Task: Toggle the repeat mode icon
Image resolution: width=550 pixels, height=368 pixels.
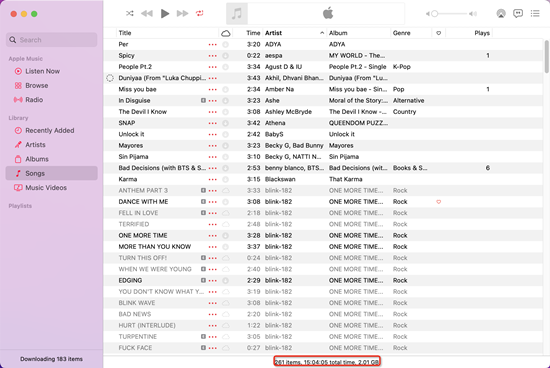Action: (200, 13)
